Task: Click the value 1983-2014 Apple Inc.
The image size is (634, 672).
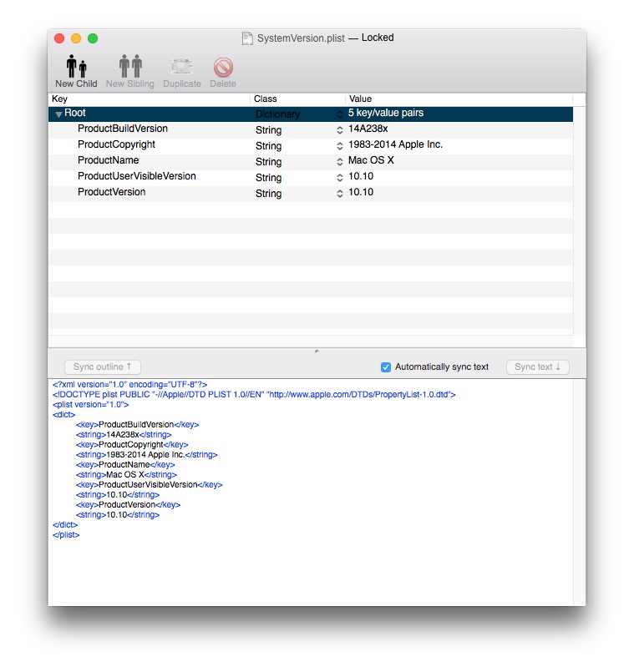Action: (395, 144)
